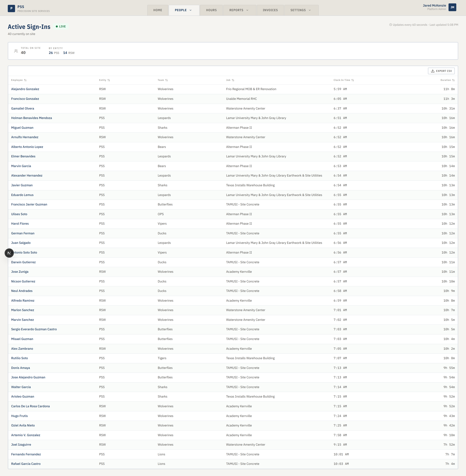The width and height of the screenshot is (466, 476).
Task: Click the Clock-In Time header label
Action: (342, 80)
